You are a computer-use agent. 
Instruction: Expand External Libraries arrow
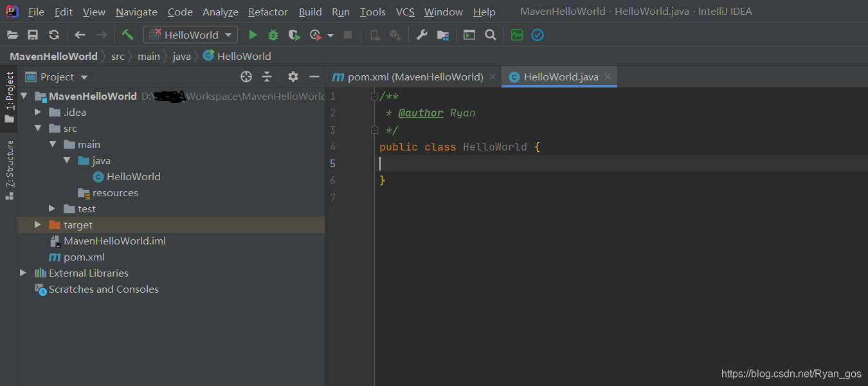click(x=24, y=273)
